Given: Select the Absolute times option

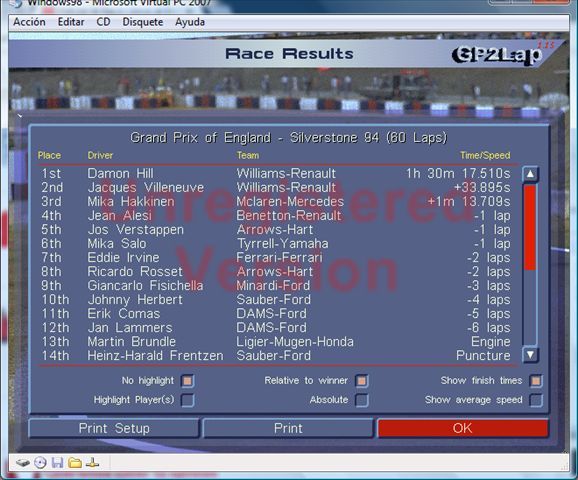Looking at the screenshot, I should pos(362,400).
